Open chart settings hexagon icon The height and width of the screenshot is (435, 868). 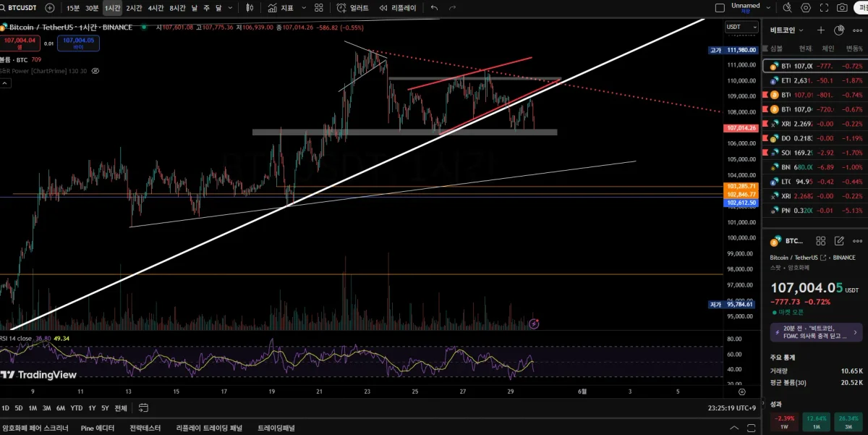click(806, 8)
